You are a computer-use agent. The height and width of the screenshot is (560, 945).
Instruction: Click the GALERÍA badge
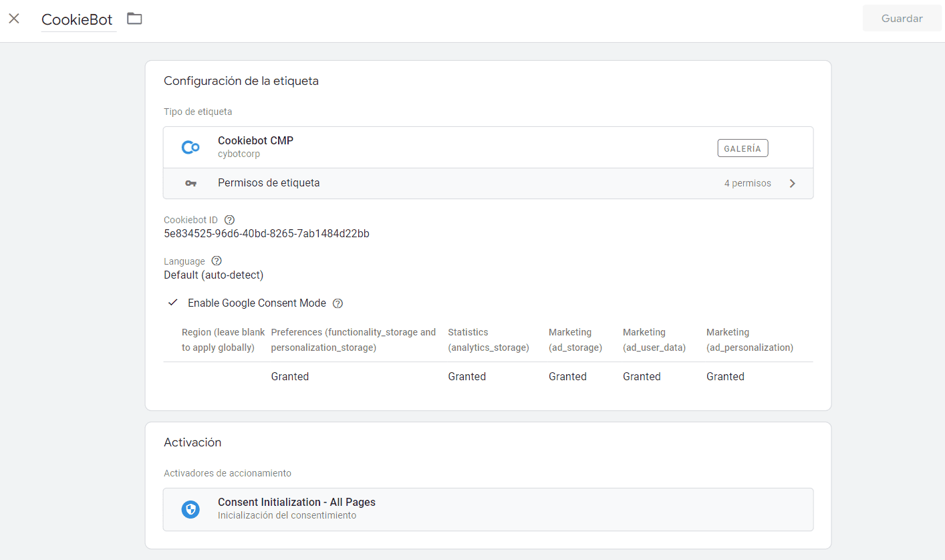tap(742, 148)
